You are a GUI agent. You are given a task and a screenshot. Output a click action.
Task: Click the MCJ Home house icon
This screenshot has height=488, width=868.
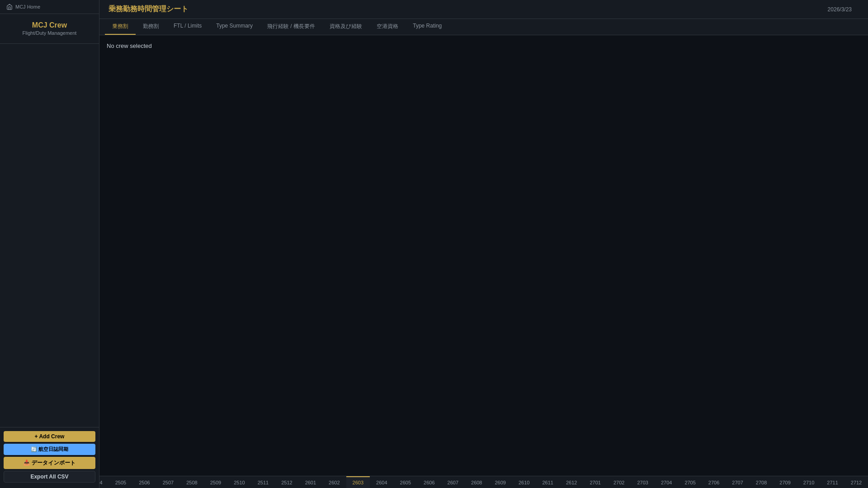point(9,7)
